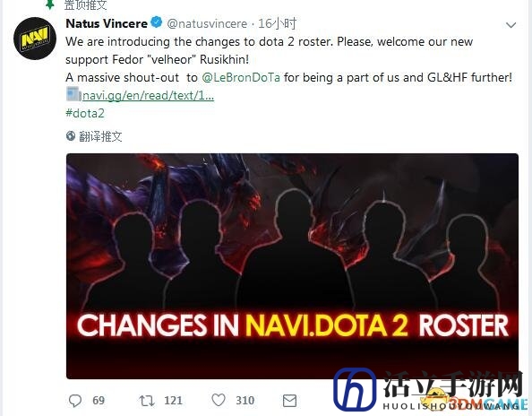Screen dimensions: 532x416
Task: Click the 翻译推文 translate tweet button
Action: [x=100, y=136]
